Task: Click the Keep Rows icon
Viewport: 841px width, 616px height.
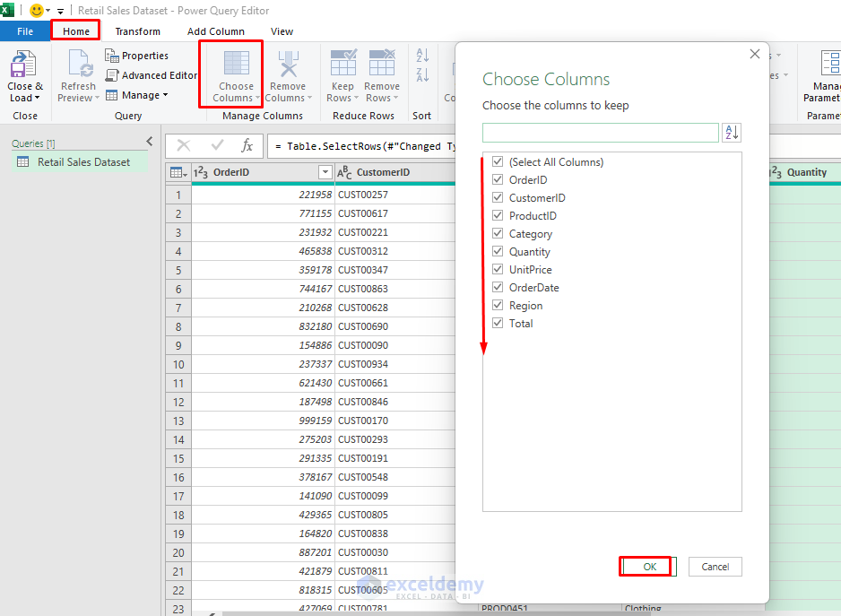Action: point(343,62)
